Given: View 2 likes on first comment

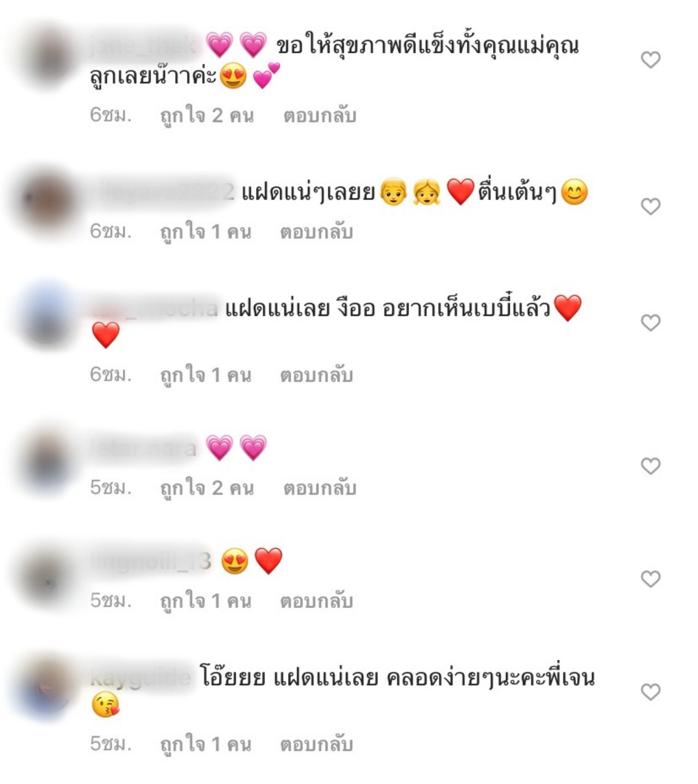Looking at the screenshot, I should [x=207, y=116].
